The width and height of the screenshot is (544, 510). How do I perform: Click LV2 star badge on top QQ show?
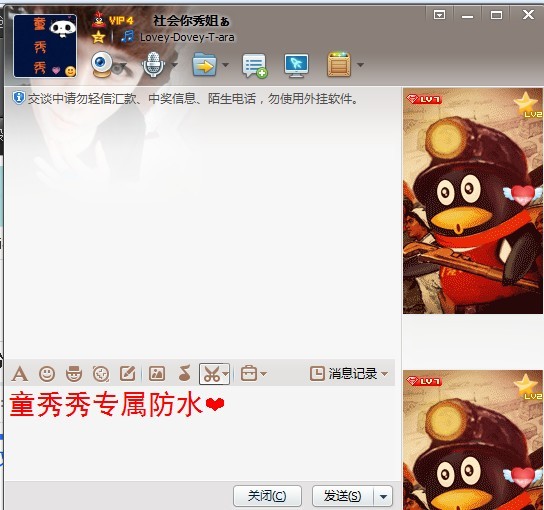[528, 105]
